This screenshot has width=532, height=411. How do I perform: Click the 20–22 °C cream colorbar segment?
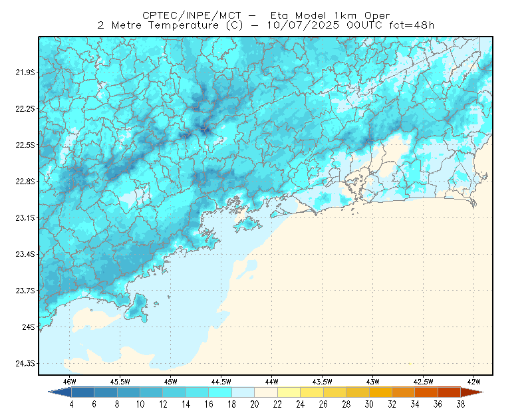266,392
